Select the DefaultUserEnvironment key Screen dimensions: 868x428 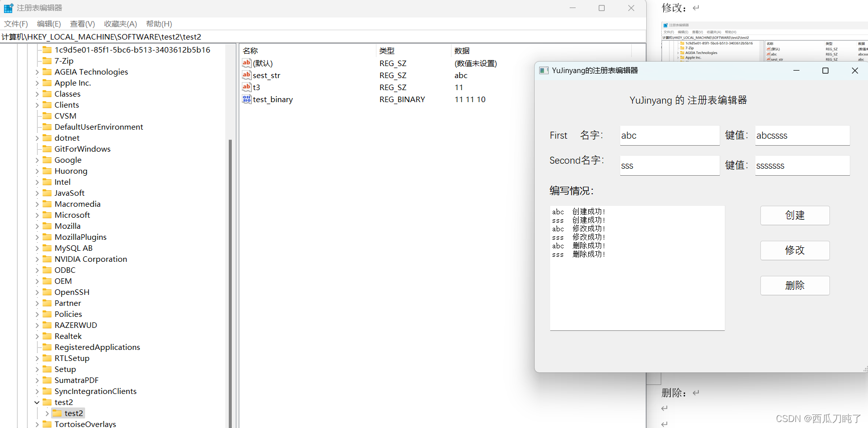99,127
